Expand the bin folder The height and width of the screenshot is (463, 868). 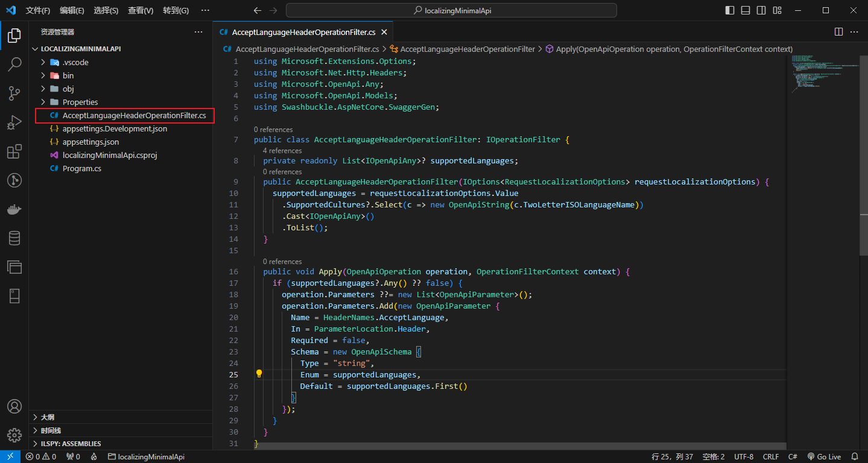[68, 75]
